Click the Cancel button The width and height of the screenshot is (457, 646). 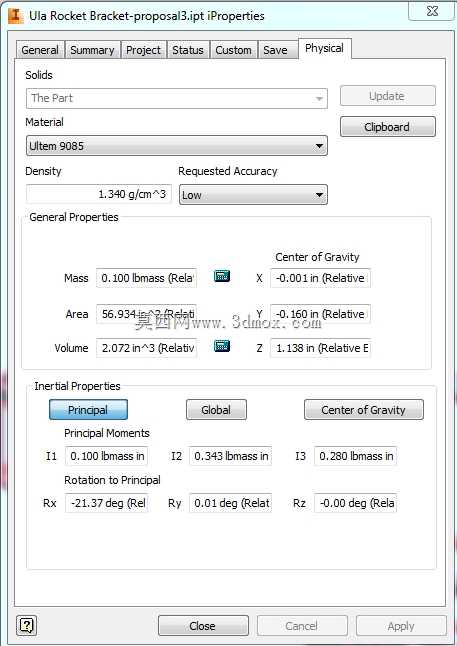click(x=302, y=626)
